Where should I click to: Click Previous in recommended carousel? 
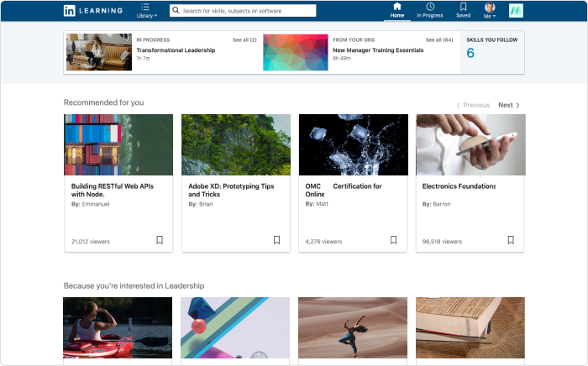(474, 105)
